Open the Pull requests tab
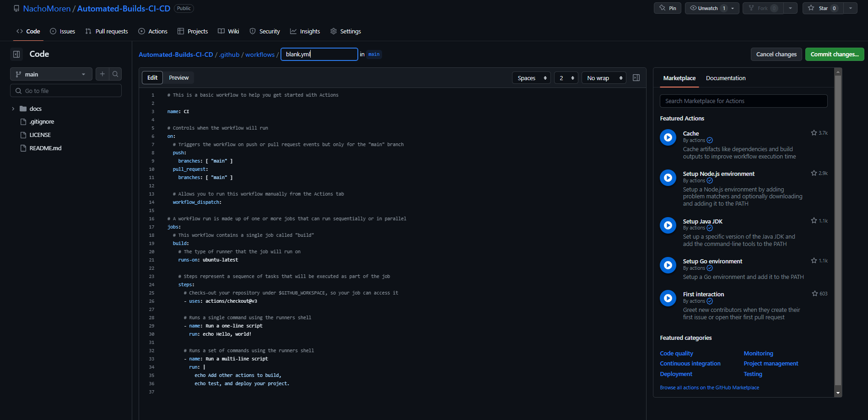Viewport: 868px width, 420px height. pyautogui.click(x=106, y=31)
